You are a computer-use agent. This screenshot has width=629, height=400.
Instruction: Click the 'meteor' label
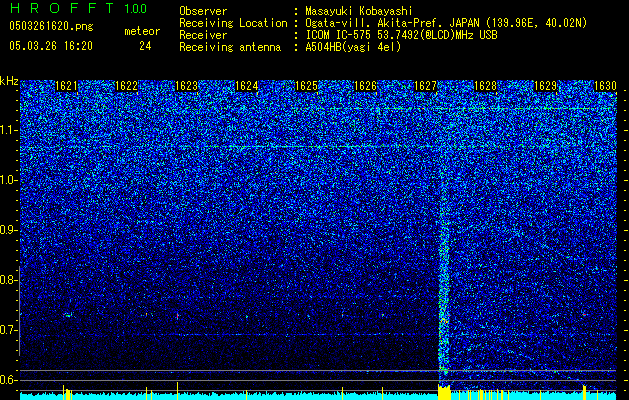tap(142, 31)
